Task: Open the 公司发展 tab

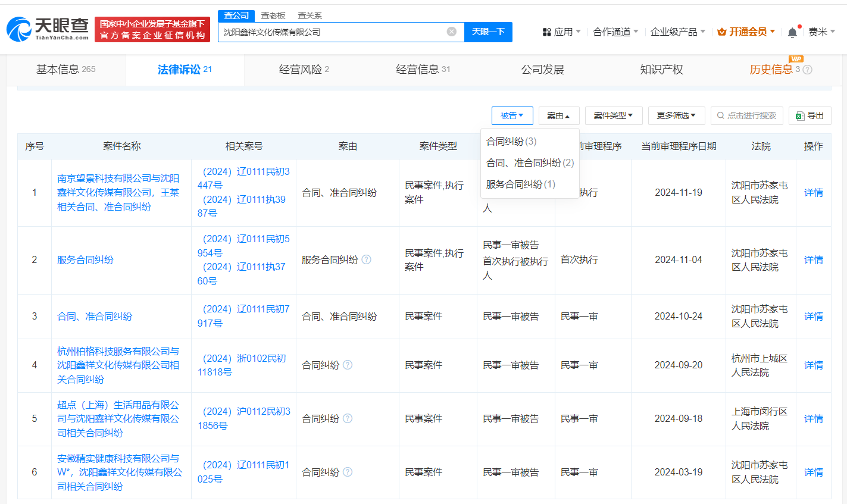Action: [x=542, y=70]
